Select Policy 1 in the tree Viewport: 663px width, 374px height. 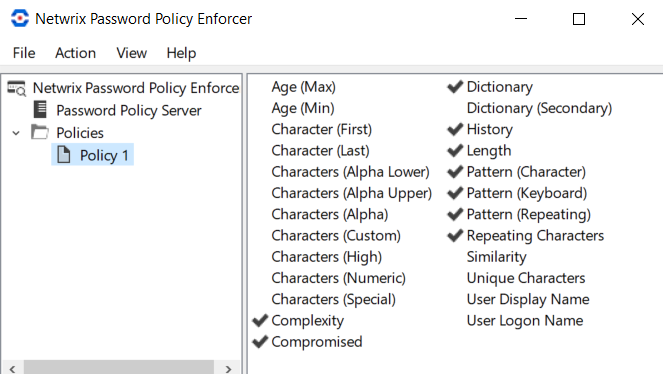[x=104, y=156]
